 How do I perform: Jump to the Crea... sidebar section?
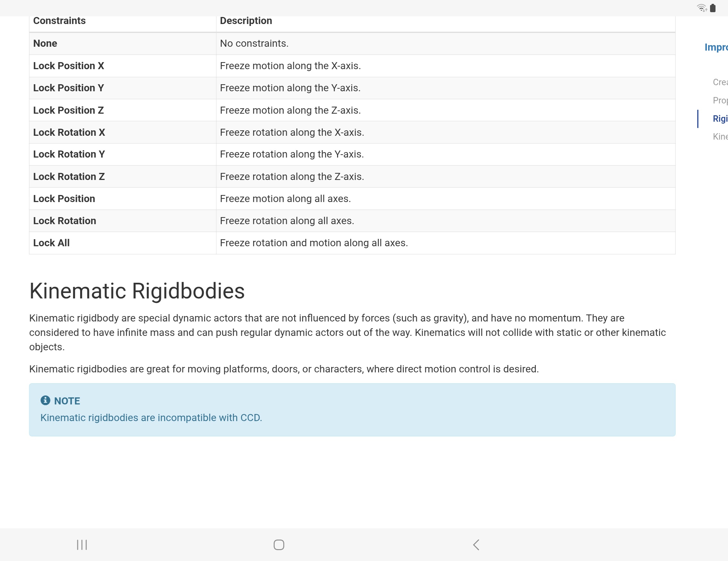(720, 82)
